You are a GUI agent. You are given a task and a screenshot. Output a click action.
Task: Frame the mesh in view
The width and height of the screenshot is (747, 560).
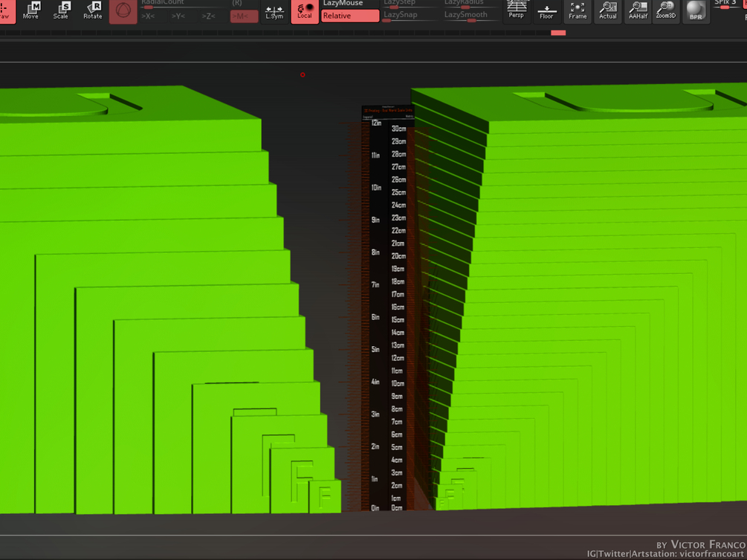[578, 11]
